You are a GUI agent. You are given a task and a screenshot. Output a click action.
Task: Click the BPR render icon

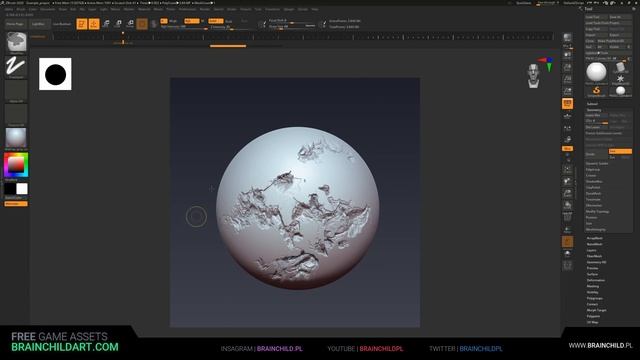pyautogui.click(x=567, y=38)
